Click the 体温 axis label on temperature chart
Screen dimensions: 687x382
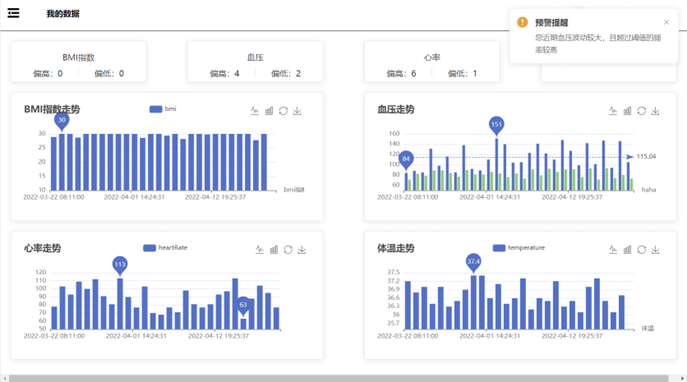(648, 328)
